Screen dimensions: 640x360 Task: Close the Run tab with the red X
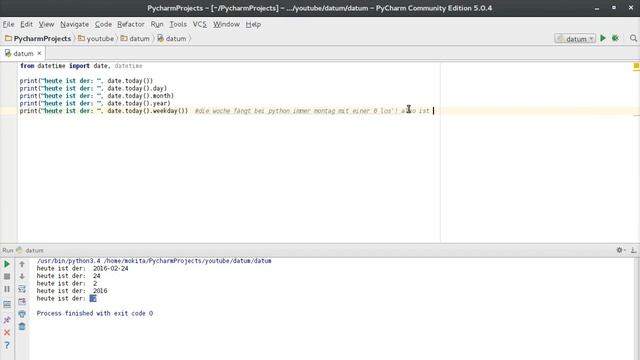7,333
